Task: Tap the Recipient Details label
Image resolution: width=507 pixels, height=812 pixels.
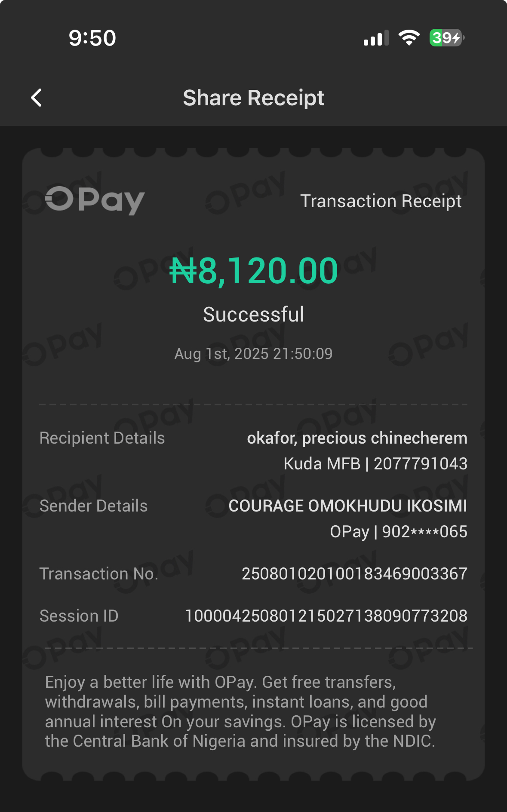Action: tap(102, 438)
